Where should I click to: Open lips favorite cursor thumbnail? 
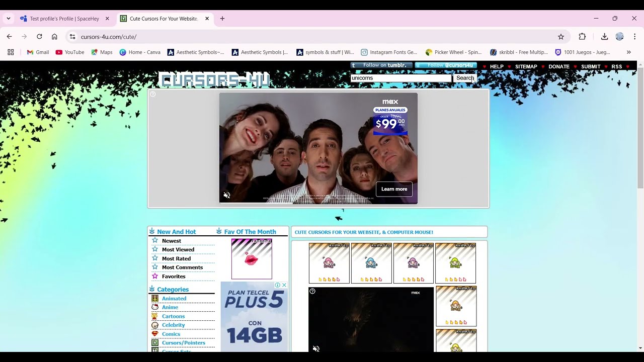252,259
